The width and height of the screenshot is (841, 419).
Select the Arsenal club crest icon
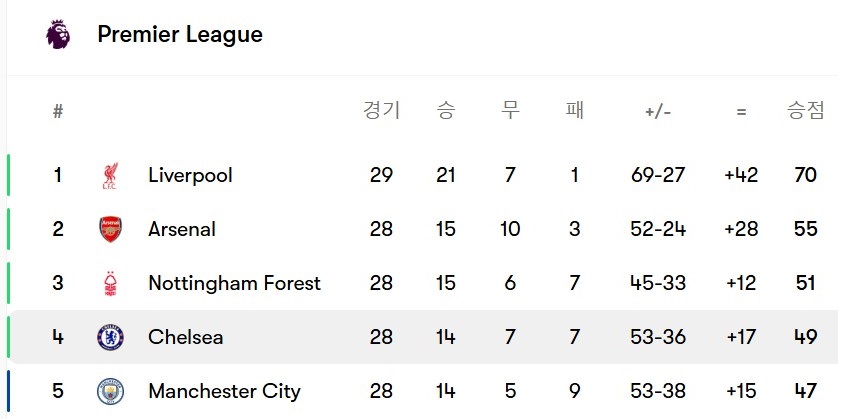point(110,230)
